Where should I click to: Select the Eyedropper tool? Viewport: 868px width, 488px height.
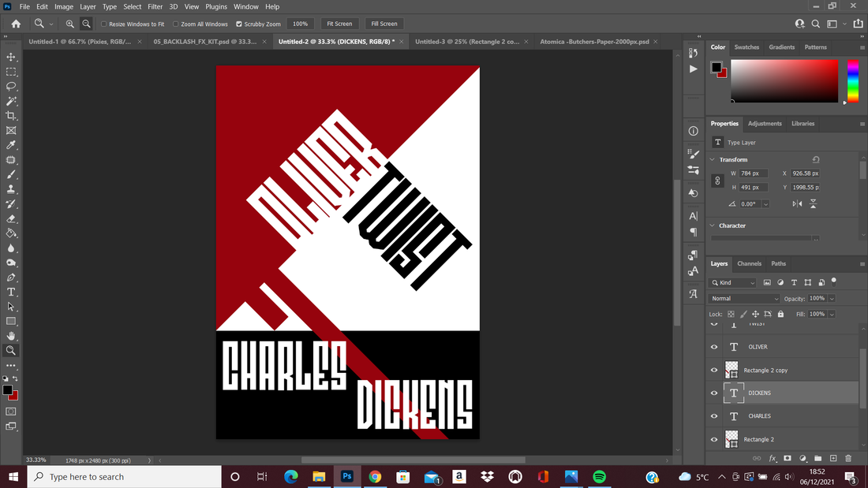click(x=11, y=145)
